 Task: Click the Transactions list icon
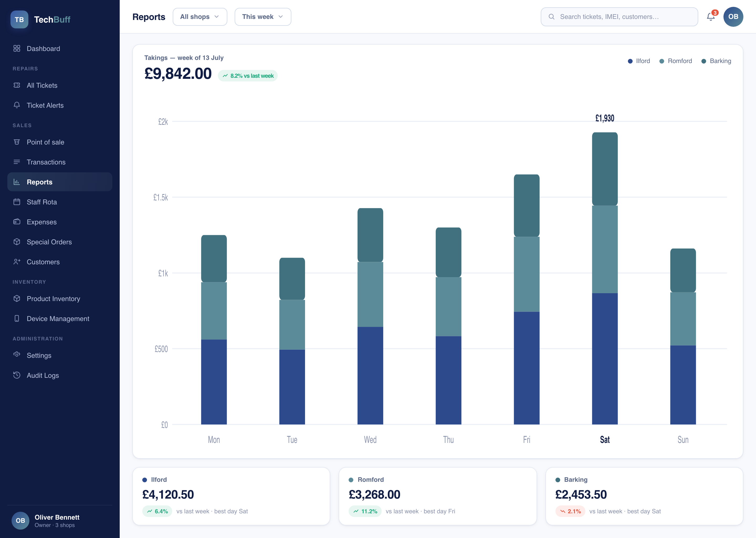(17, 162)
